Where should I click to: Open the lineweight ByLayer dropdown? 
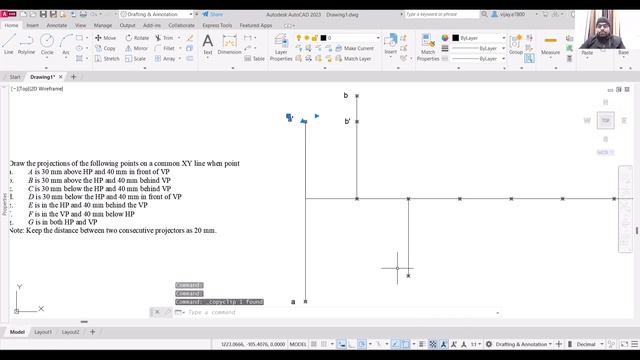pyautogui.click(x=479, y=49)
